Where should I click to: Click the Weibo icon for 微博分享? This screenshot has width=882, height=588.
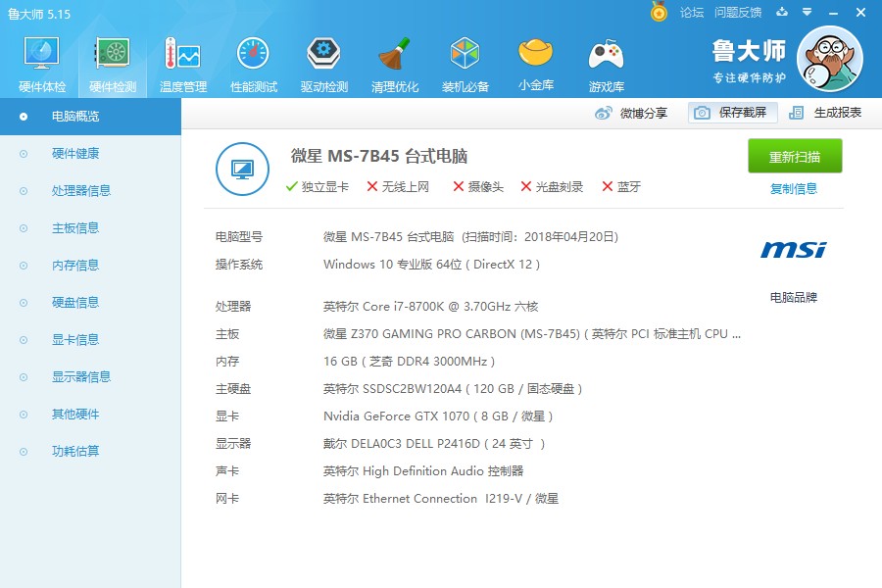pos(603,113)
